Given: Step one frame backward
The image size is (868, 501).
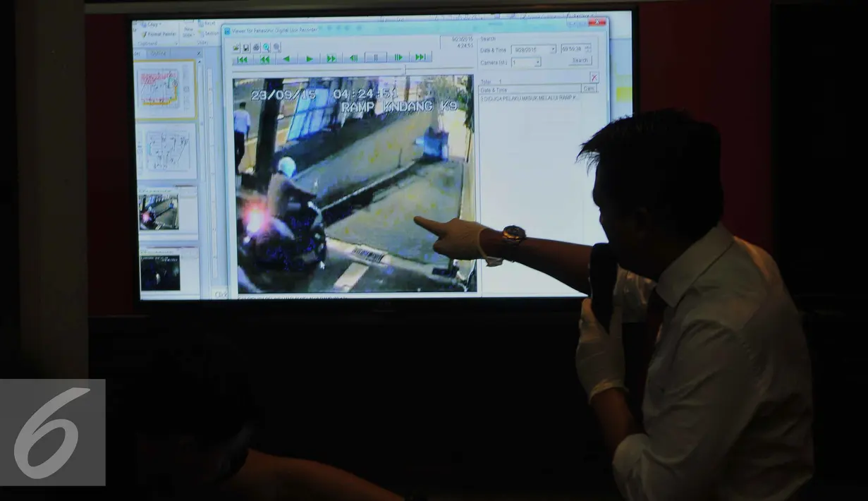Looking at the screenshot, I should (x=353, y=58).
